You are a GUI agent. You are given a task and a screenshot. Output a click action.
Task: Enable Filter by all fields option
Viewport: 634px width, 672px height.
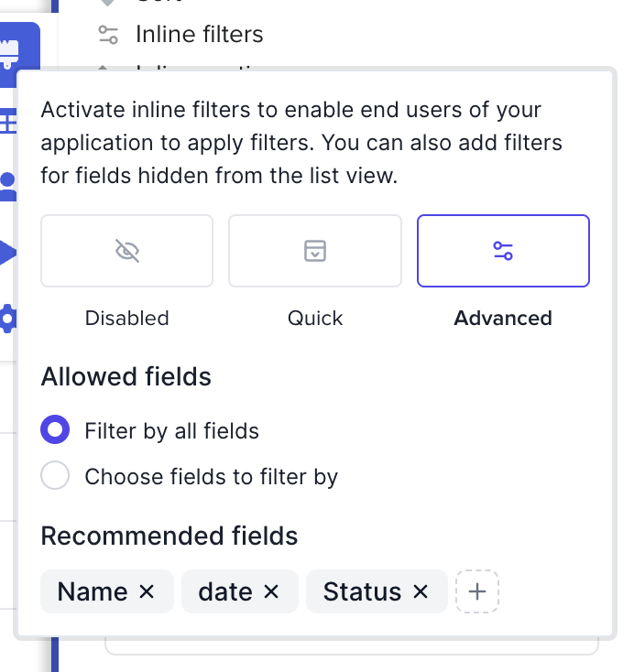pos(56,430)
